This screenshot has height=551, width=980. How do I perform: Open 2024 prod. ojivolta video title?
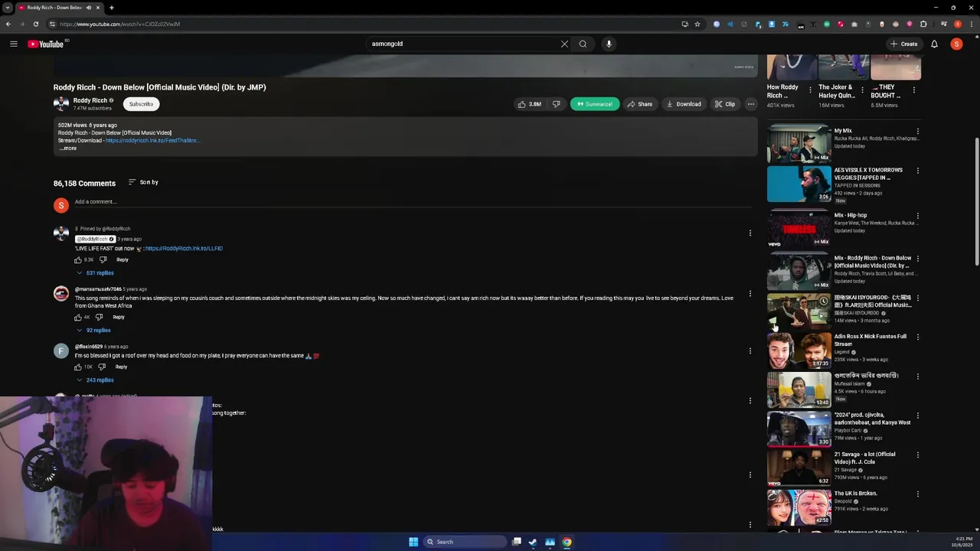click(872, 419)
